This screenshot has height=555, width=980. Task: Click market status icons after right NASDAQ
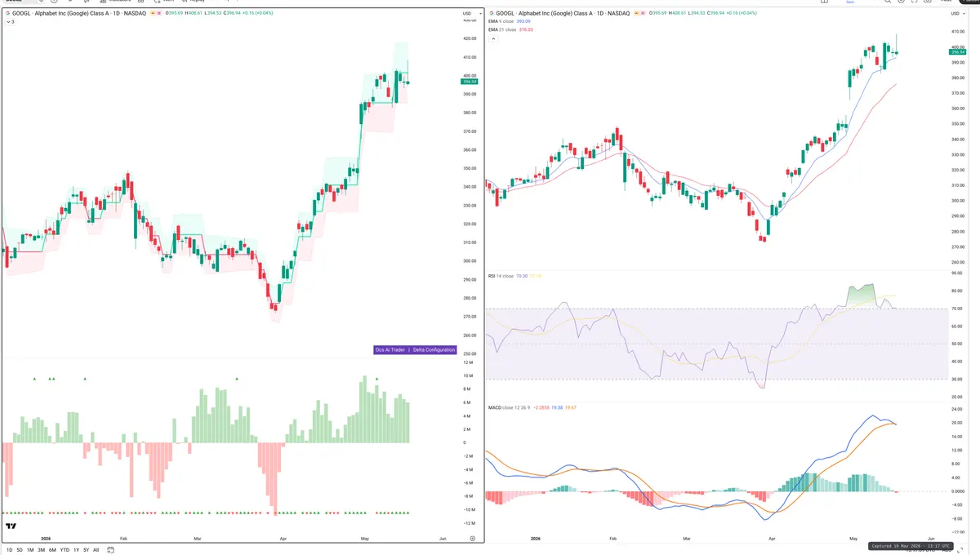(639, 14)
